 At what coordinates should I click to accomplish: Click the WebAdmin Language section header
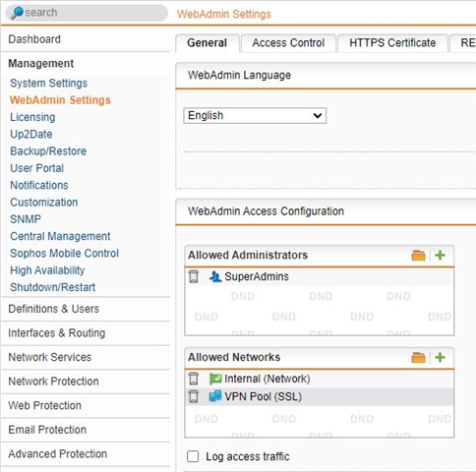point(239,75)
